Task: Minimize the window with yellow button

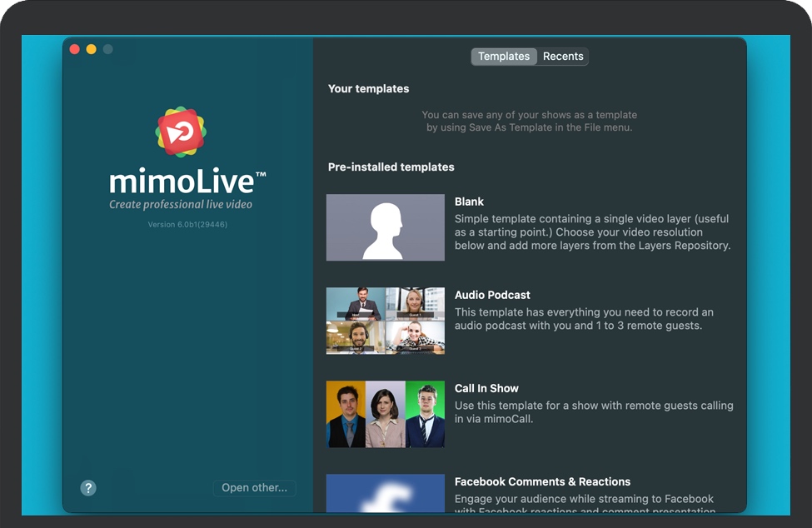Action: click(x=91, y=49)
